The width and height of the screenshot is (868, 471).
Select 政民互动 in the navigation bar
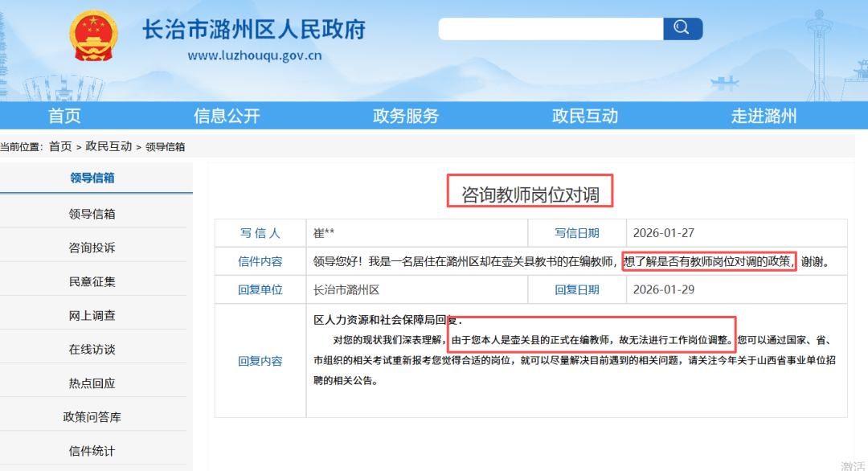[x=585, y=116]
